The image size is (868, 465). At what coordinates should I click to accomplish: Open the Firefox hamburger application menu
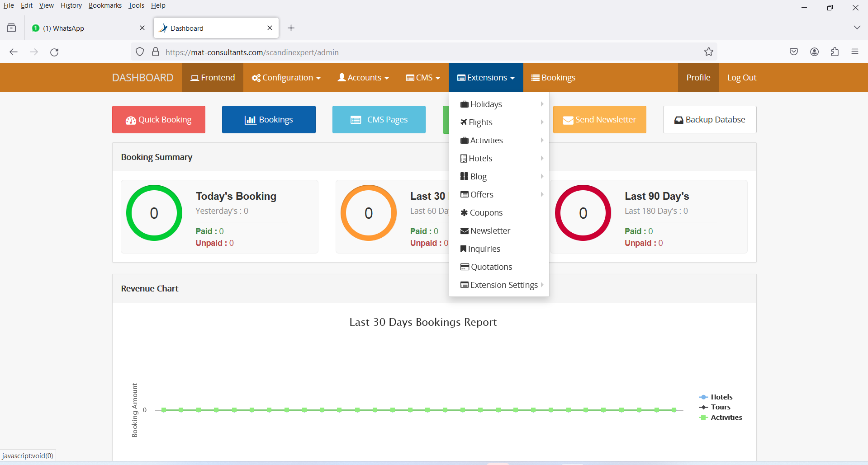[854, 52]
